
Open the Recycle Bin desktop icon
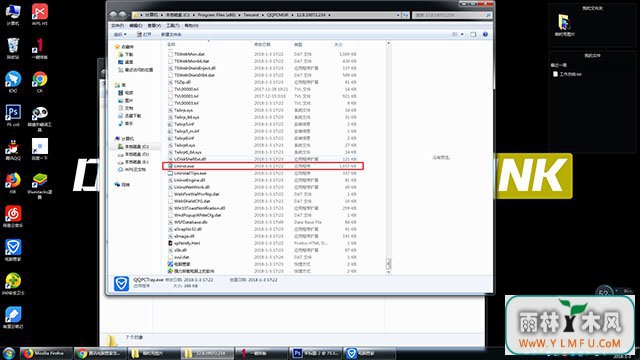pos(13,47)
